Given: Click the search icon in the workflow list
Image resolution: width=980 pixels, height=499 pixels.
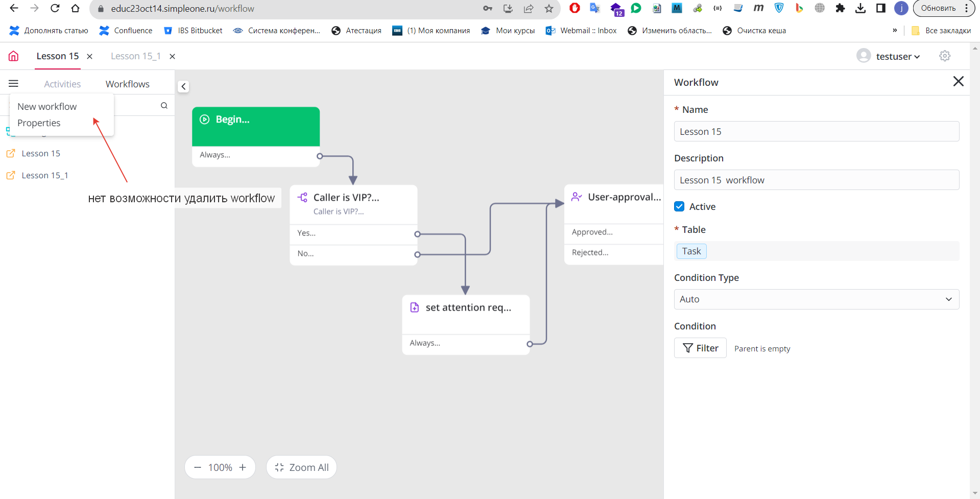Looking at the screenshot, I should coord(164,106).
